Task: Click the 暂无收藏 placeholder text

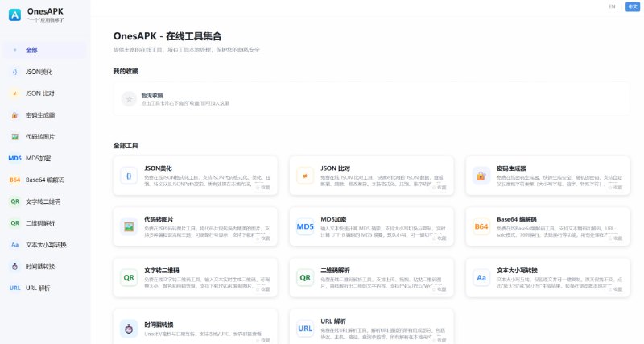Action: [x=152, y=95]
